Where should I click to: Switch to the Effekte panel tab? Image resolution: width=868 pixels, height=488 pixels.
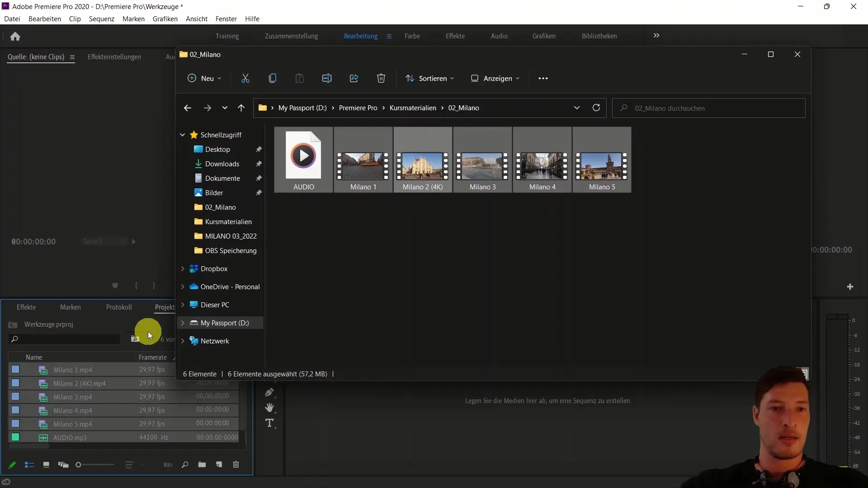(x=26, y=307)
